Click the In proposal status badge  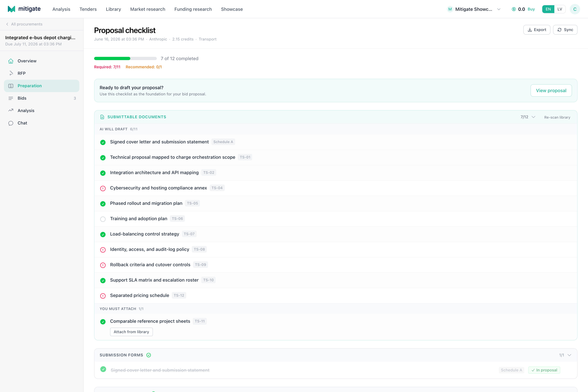click(544, 370)
